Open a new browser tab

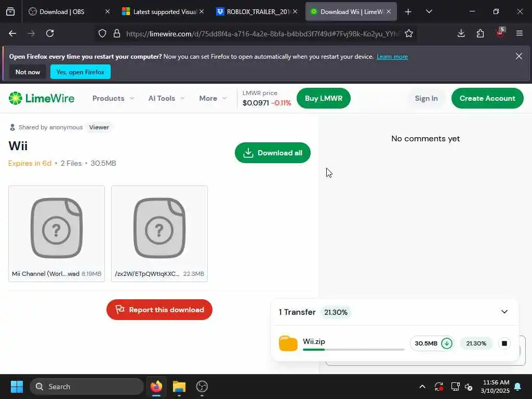click(408, 12)
